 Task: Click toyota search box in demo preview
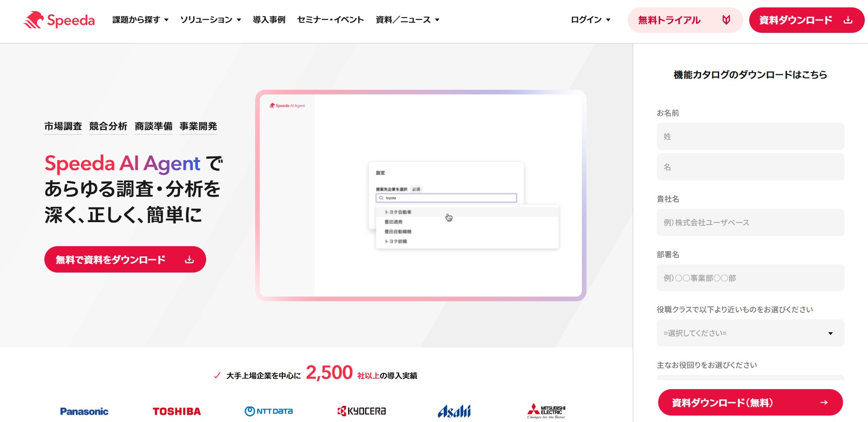446,198
